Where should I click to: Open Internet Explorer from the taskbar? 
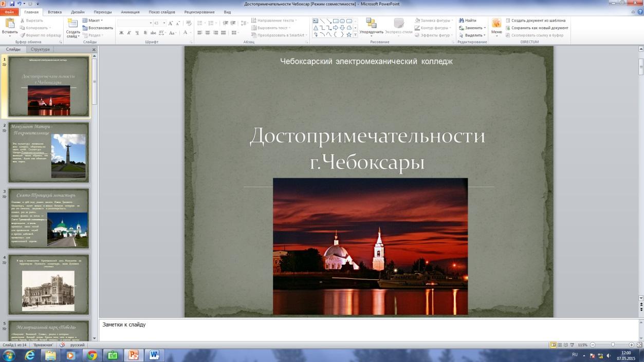point(30,355)
